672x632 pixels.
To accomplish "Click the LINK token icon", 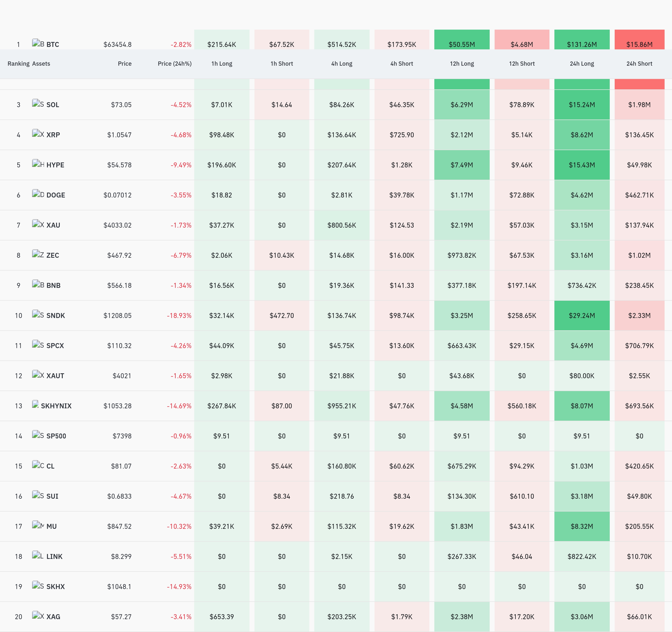I will (38, 555).
